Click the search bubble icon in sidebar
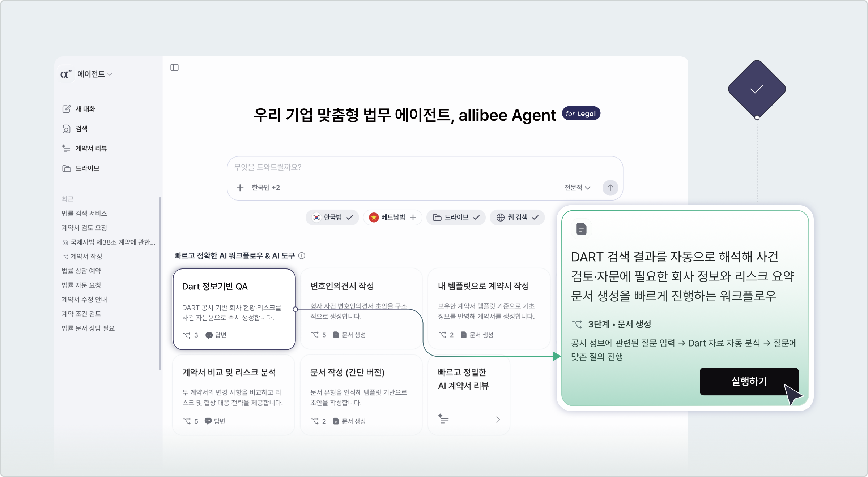Screen dimensions: 868x477 click(x=67, y=129)
